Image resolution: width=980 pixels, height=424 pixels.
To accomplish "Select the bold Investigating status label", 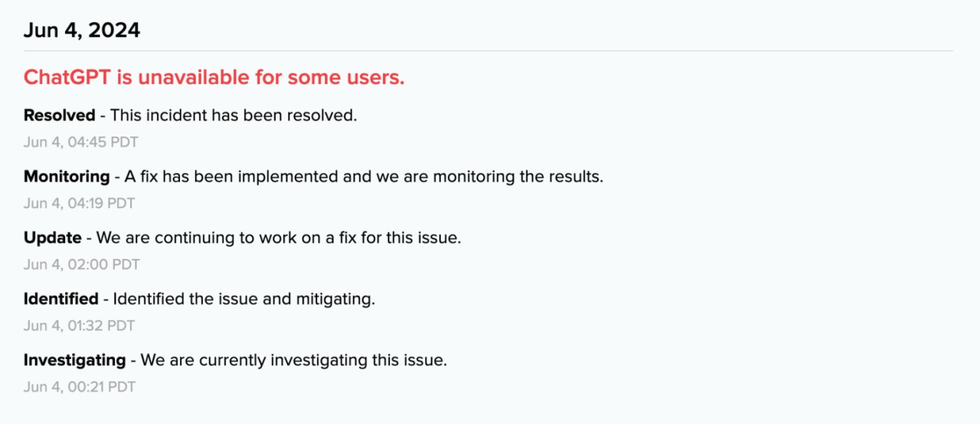I will click(74, 360).
